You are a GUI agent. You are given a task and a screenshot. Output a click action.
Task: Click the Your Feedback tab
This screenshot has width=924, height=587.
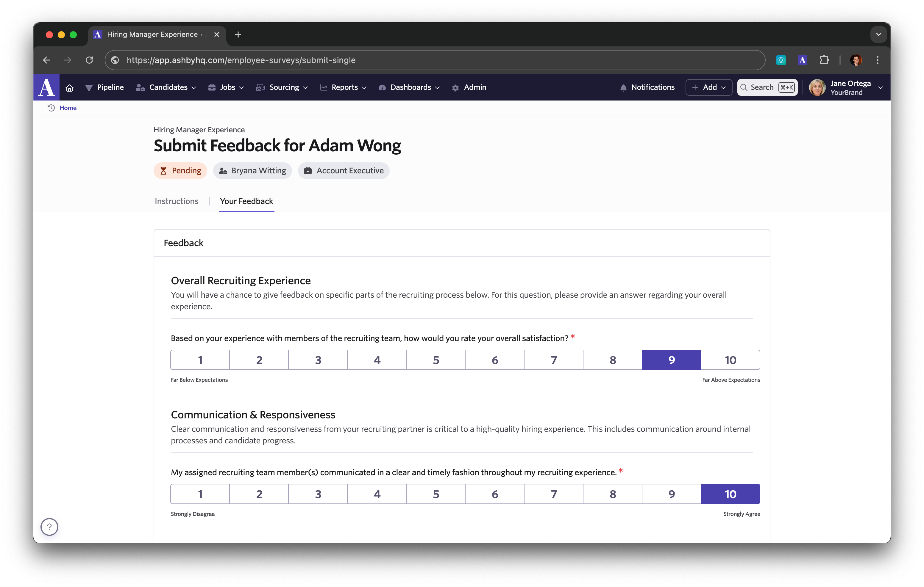(x=246, y=201)
